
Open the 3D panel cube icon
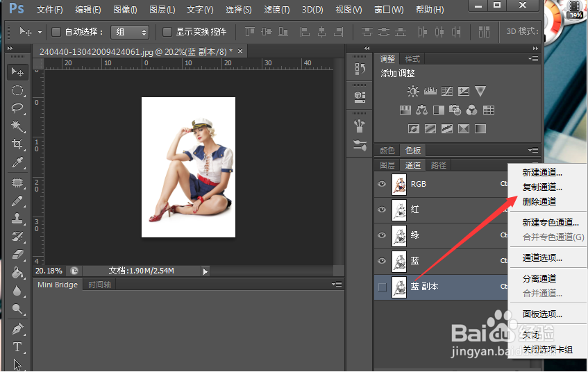360,96
